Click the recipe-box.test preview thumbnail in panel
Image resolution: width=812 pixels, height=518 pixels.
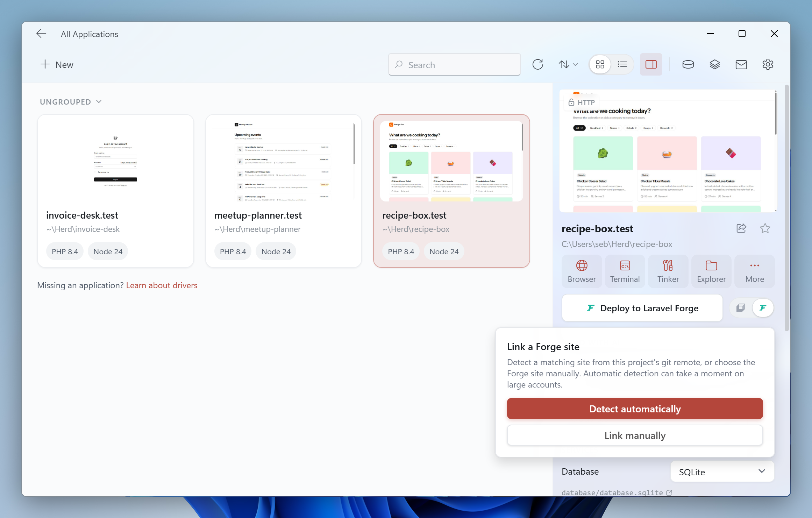[668, 151]
